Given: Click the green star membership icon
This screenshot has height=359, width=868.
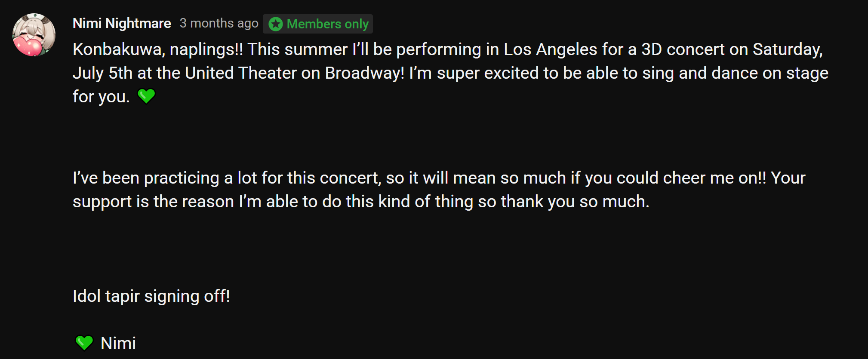Looking at the screenshot, I should click(276, 24).
